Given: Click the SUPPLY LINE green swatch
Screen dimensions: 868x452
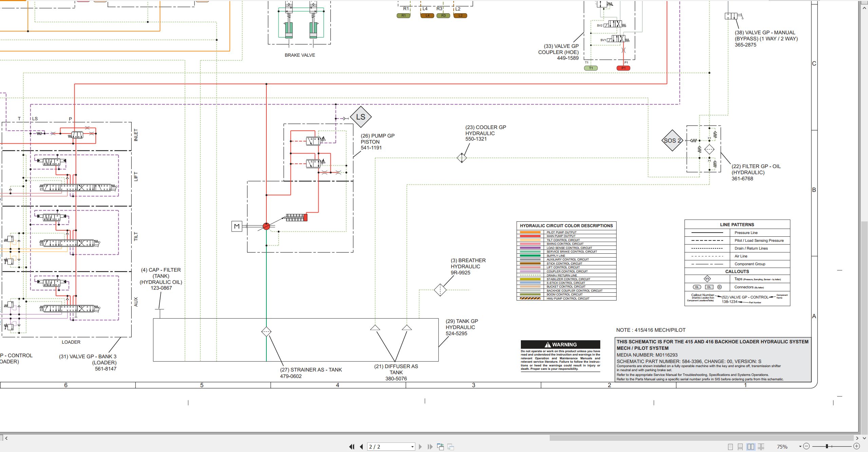Looking at the screenshot, I should click(530, 256).
